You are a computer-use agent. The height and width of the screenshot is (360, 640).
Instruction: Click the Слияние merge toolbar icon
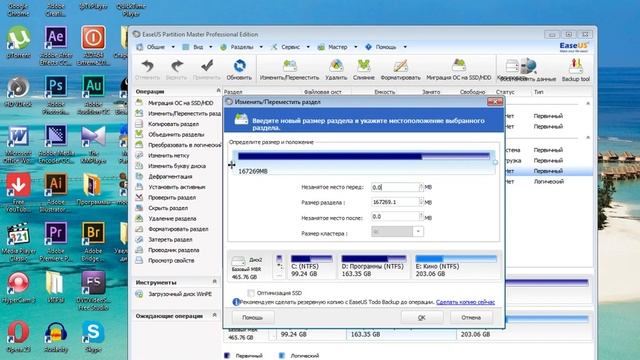(363, 69)
